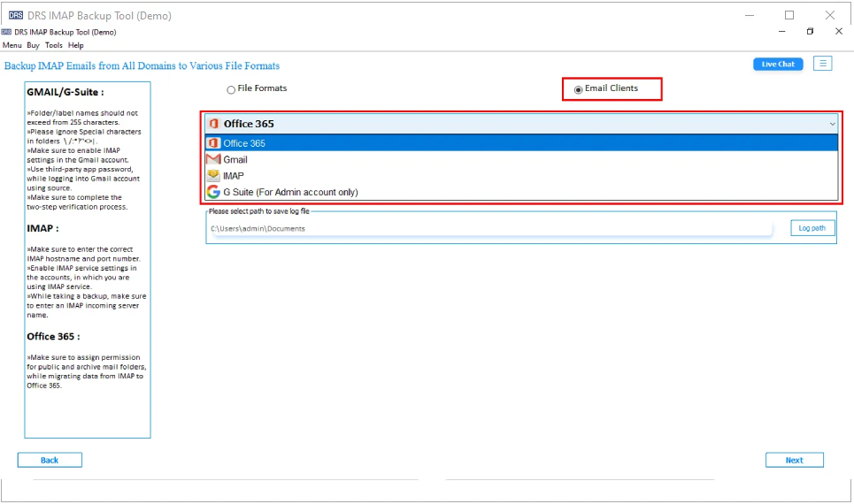The height and width of the screenshot is (504, 854).
Task: Choose G Suite (For Admin account only)
Action: [521, 192]
